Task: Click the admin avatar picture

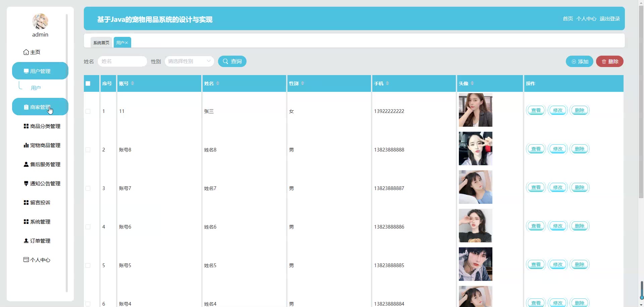Action: coord(40,21)
